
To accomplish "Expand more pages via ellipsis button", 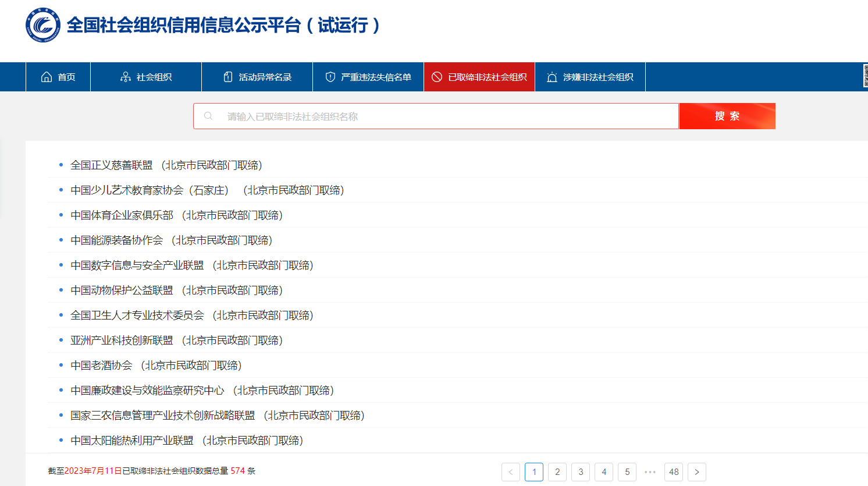I will [650, 472].
